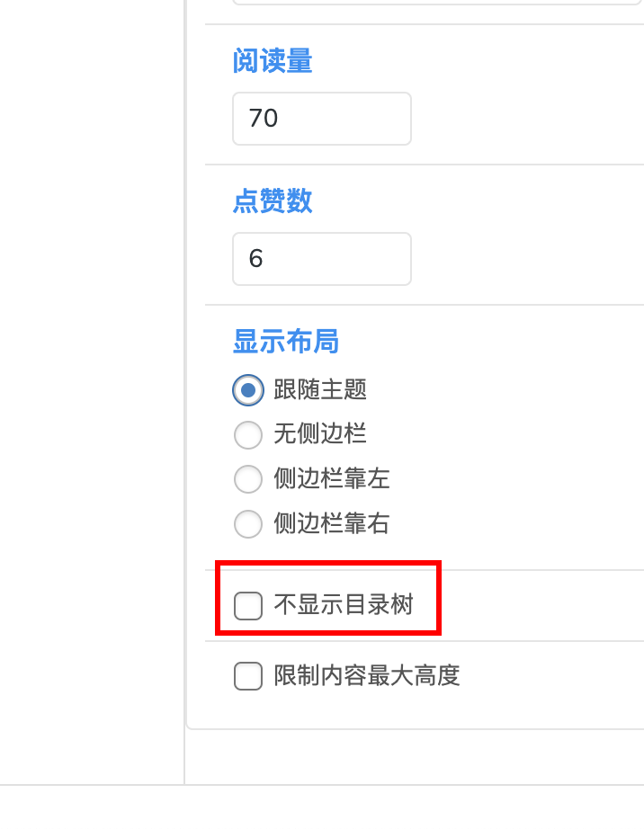The height and width of the screenshot is (829, 644).
Task: Click the 阅读量 input field showing 70
Action: pos(321,119)
